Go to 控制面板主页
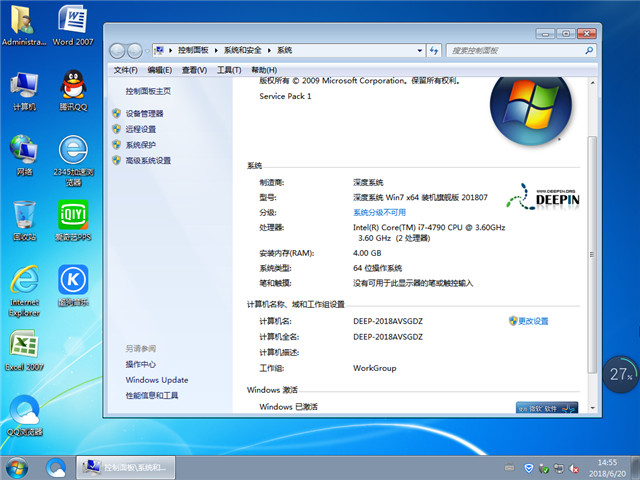Screen dimensions: 640x480 pos(148,91)
